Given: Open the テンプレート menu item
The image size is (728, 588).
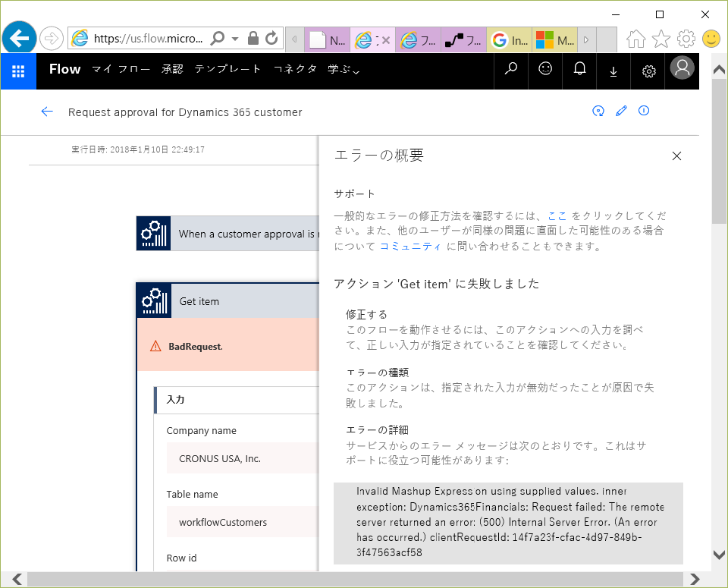Looking at the screenshot, I should (227, 70).
